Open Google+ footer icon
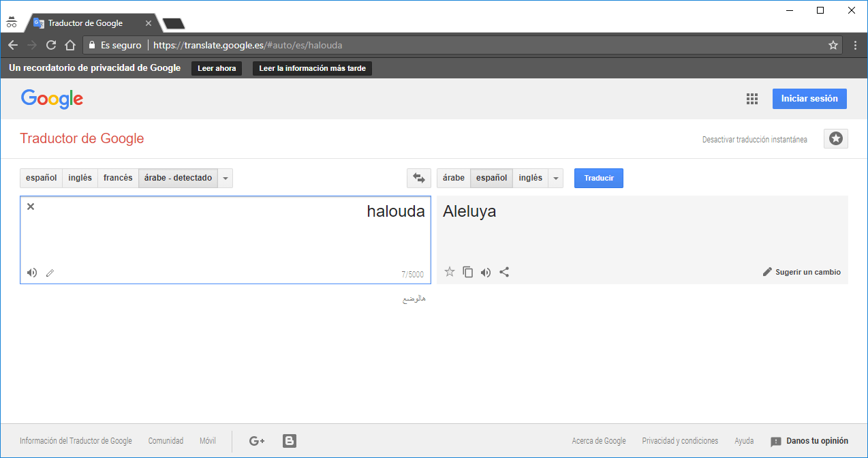The height and width of the screenshot is (458, 868). coord(257,441)
